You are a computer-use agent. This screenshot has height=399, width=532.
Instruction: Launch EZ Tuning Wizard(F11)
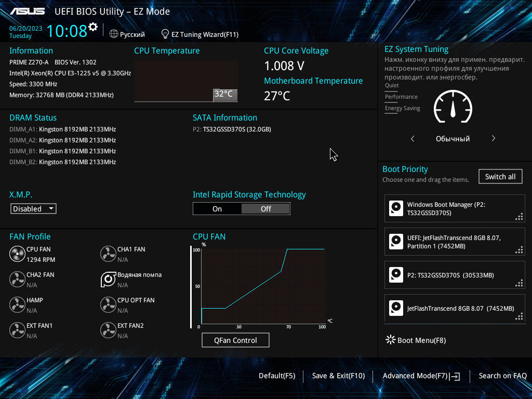[205, 35]
